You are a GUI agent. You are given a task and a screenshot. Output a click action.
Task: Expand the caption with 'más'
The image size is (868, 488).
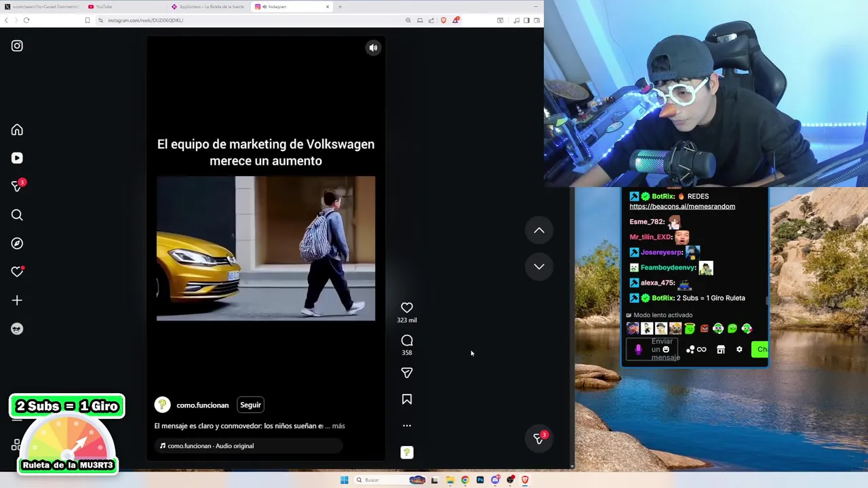338,426
